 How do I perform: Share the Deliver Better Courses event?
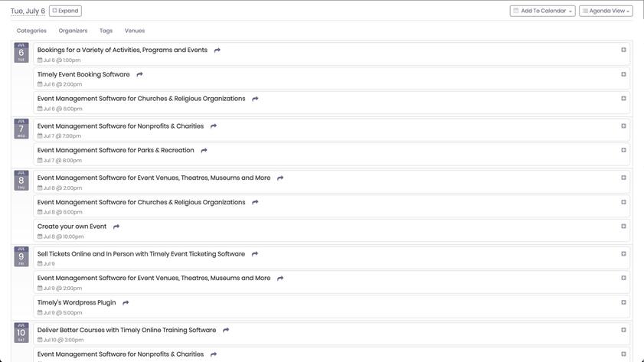point(226,330)
